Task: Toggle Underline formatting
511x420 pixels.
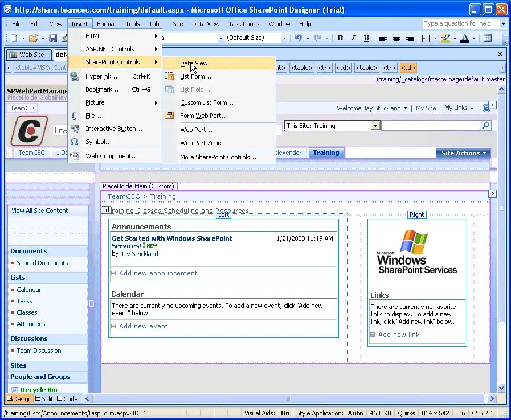Action: tap(366, 38)
